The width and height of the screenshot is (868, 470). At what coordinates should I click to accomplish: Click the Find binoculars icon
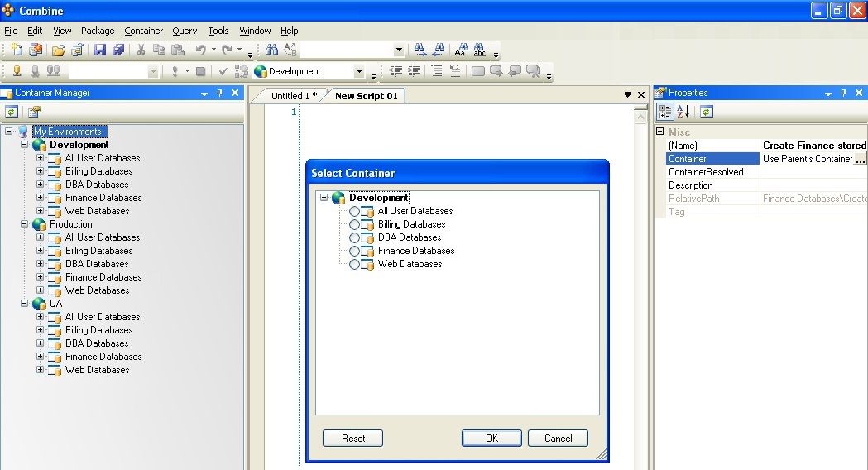tap(271, 50)
